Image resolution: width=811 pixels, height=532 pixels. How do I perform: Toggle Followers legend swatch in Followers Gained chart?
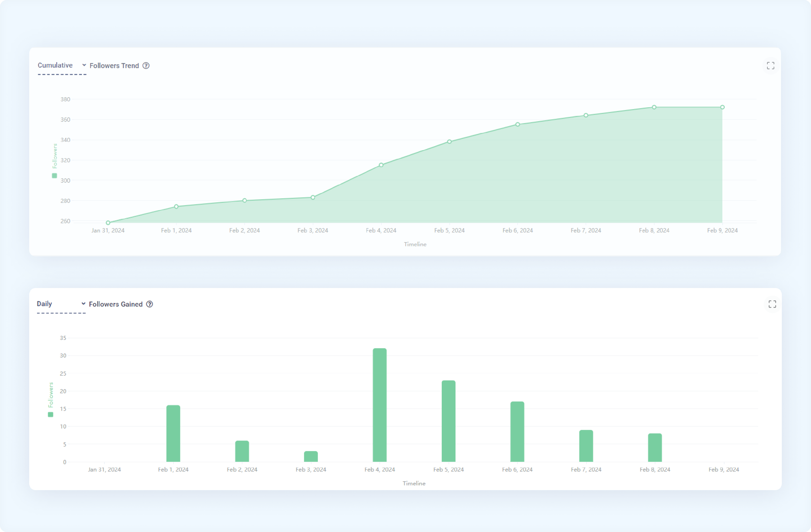coord(51,414)
